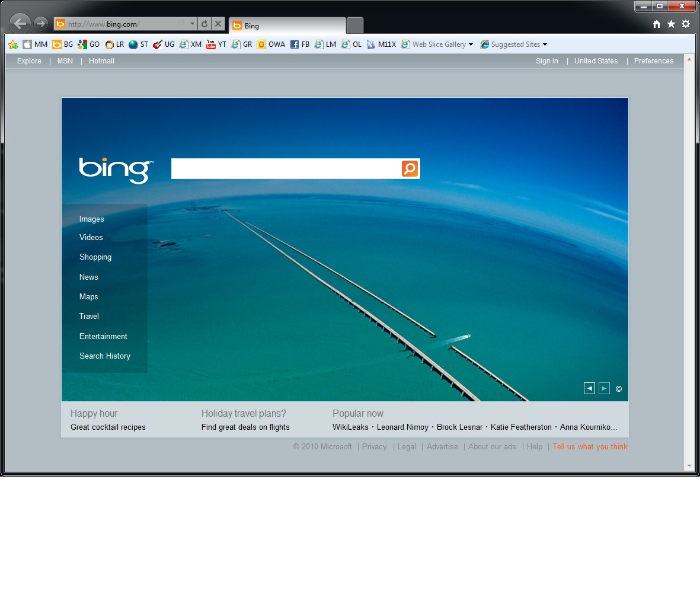Open the Explore link
The width and height of the screenshot is (700, 607).
pos(29,60)
